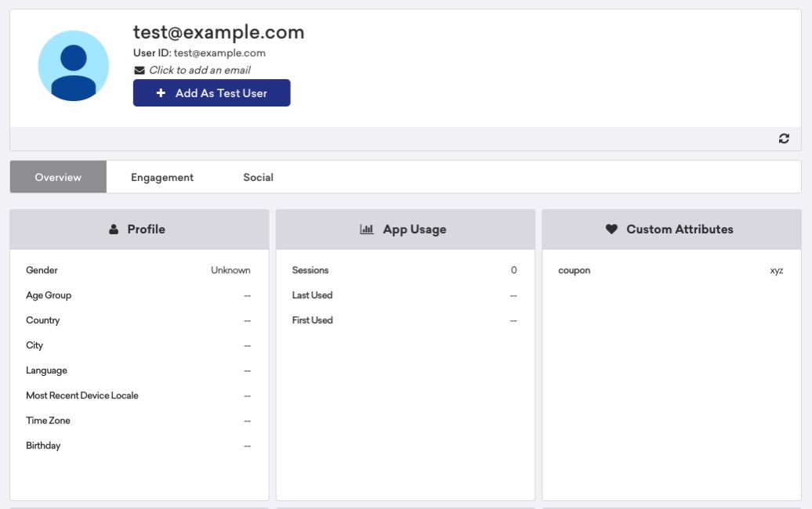
Task: Switch to the Overview tab
Action: pos(58,177)
